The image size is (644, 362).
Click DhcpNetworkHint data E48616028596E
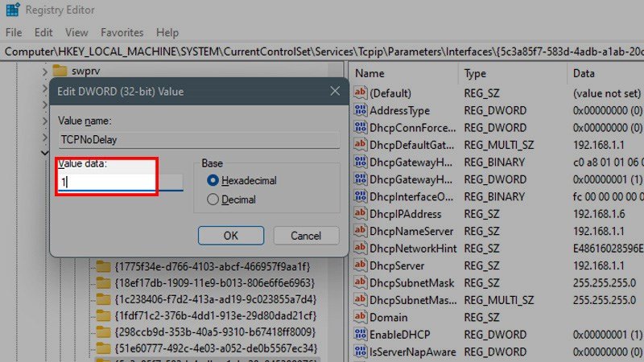click(x=609, y=249)
